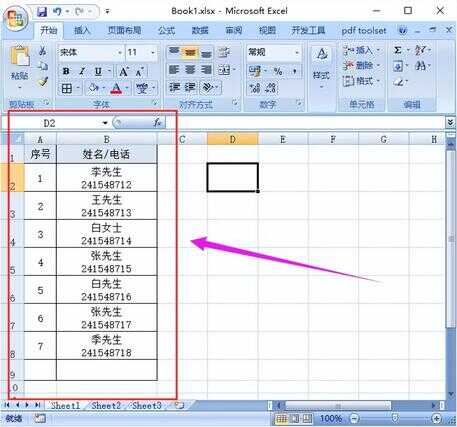Increase font size with large A
The height and width of the screenshot is (427, 457).
click(124, 71)
